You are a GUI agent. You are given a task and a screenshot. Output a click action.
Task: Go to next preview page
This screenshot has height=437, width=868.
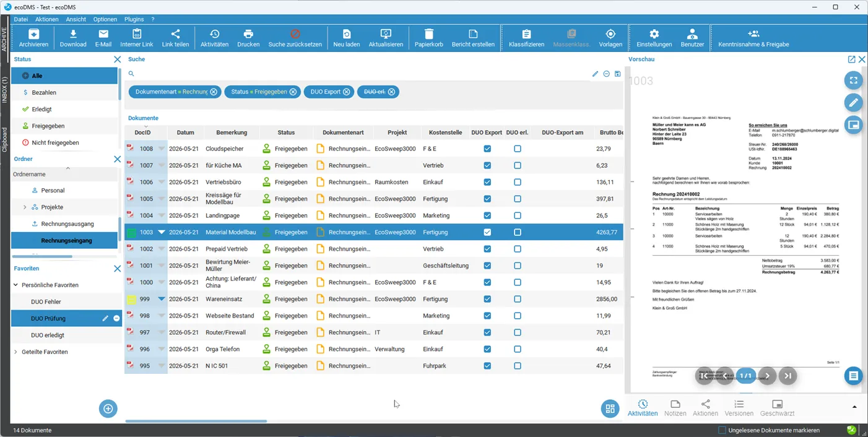(767, 376)
